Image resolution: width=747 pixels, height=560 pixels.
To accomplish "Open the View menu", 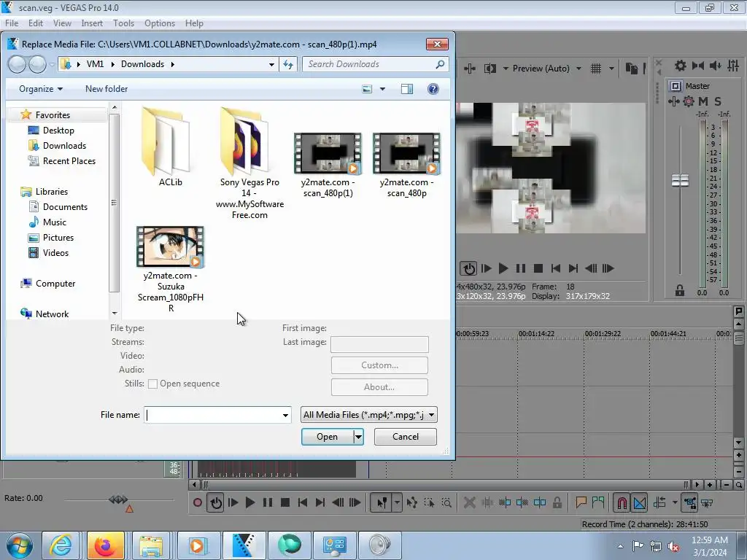I will [x=62, y=23].
